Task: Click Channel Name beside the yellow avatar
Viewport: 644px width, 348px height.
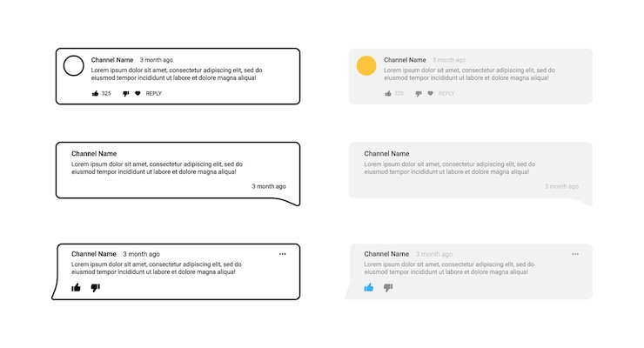Action: [405, 60]
